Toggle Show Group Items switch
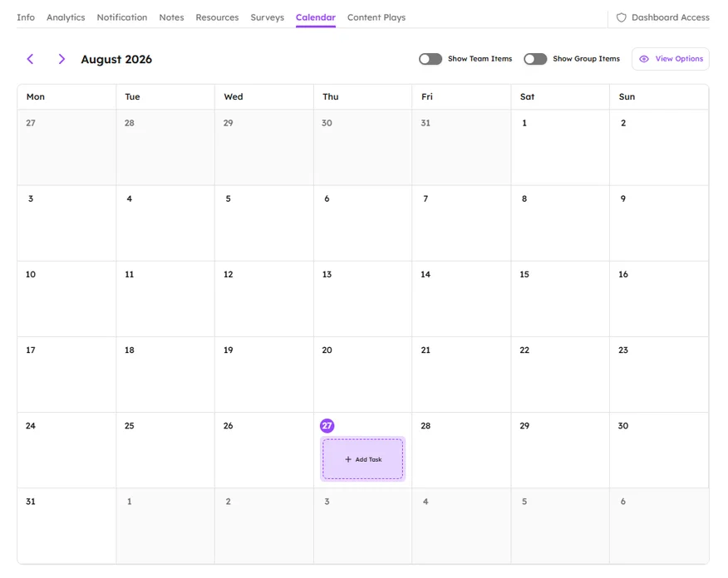 click(x=535, y=59)
